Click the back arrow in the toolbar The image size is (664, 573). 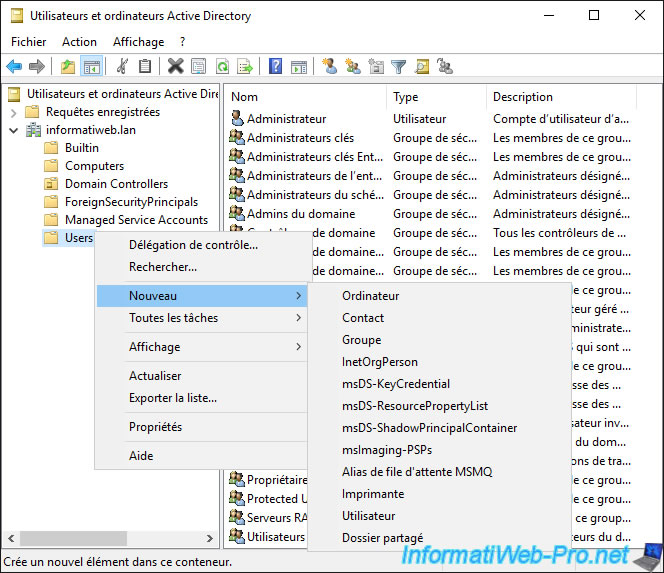14,67
